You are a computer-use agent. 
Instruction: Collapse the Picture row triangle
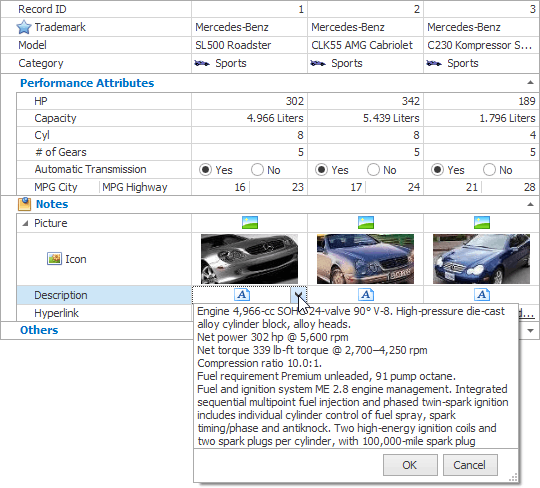point(25,223)
